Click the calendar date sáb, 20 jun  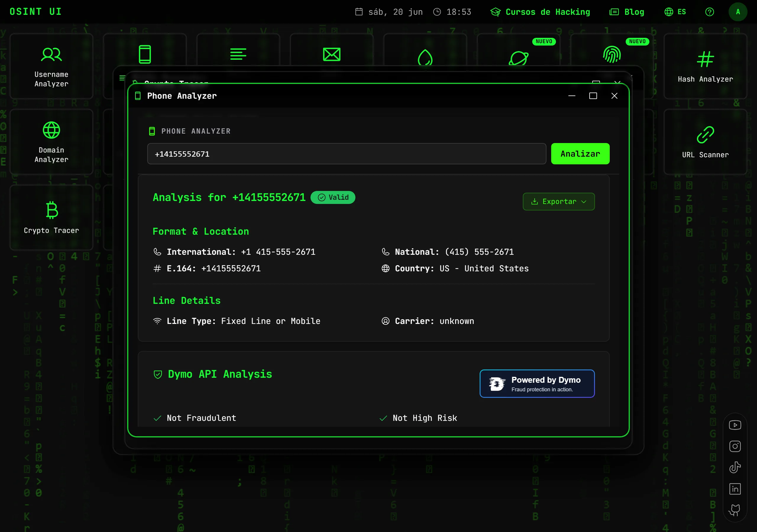pyautogui.click(x=389, y=12)
